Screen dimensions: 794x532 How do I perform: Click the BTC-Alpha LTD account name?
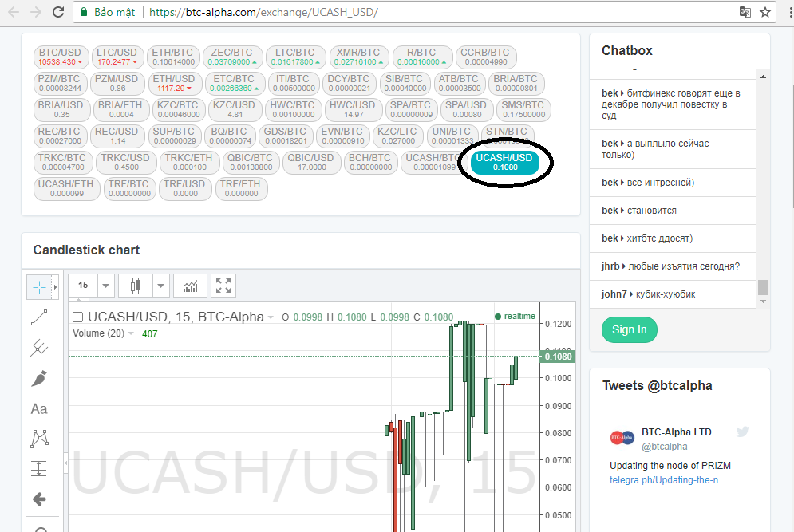tap(677, 432)
